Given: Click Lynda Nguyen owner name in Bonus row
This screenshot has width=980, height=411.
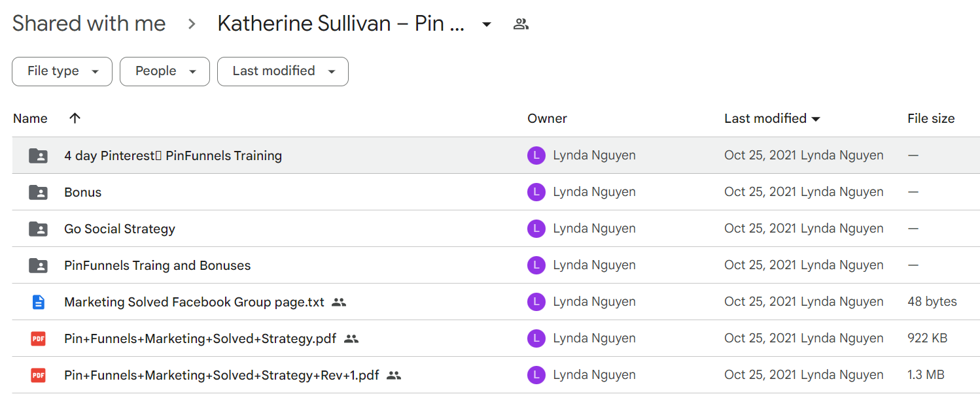Looking at the screenshot, I should click(x=595, y=192).
